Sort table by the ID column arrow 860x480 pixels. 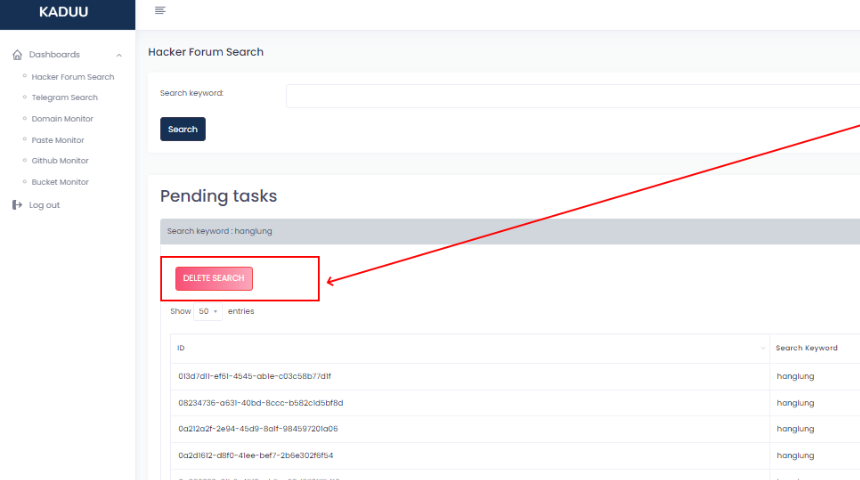click(x=762, y=348)
